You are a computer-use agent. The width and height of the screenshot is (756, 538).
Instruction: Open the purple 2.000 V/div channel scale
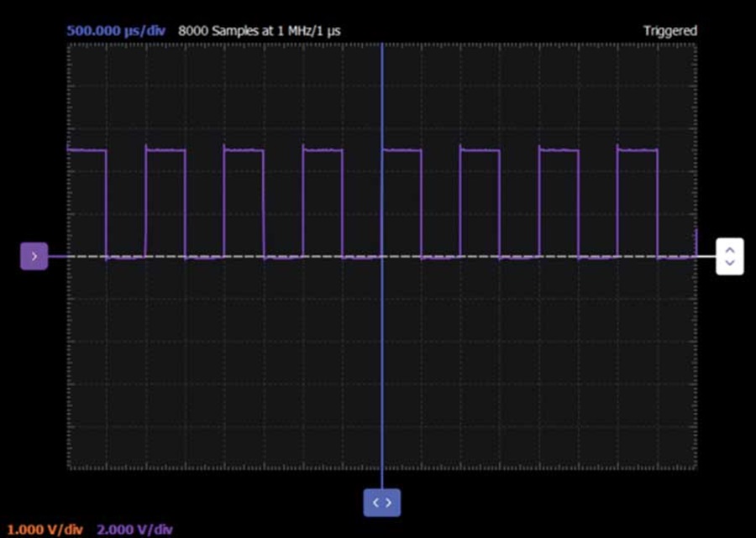click(x=134, y=530)
